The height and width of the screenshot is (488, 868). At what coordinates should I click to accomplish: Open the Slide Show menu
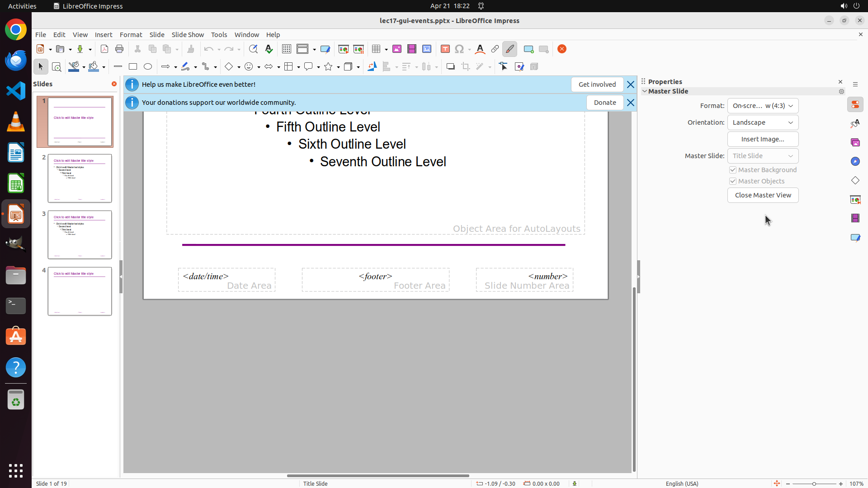pyautogui.click(x=188, y=35)
